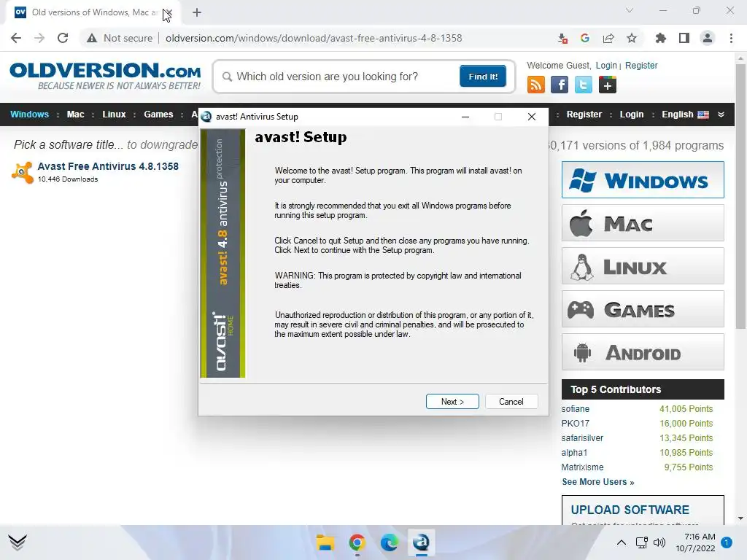Click the Next button in avast! Setup

[x=452, y=402]
